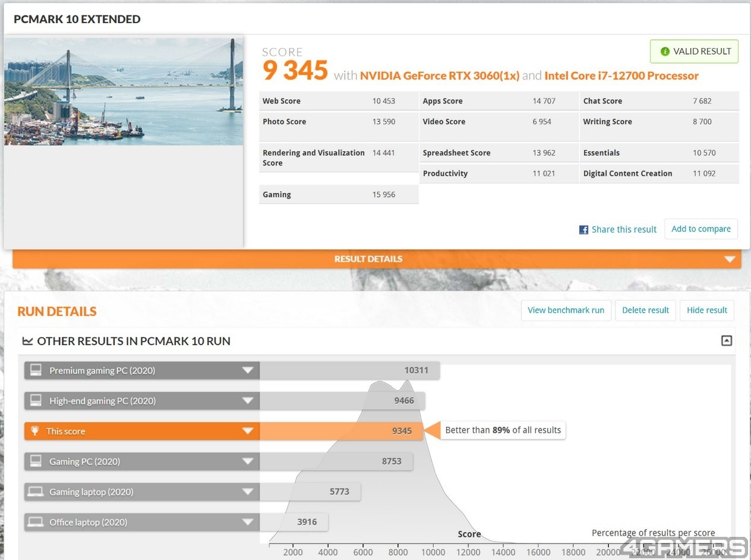Click the Web Score label

(x=282, y=101)
